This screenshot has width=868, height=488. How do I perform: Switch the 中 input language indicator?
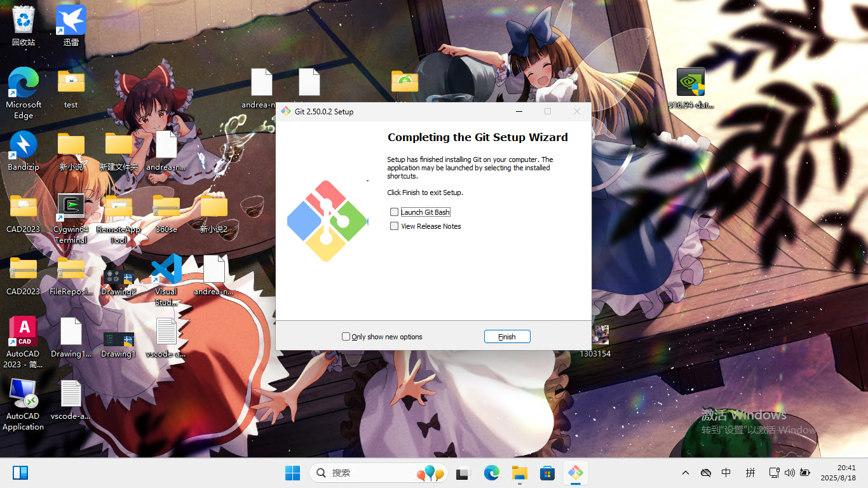[x=726, y=473]
